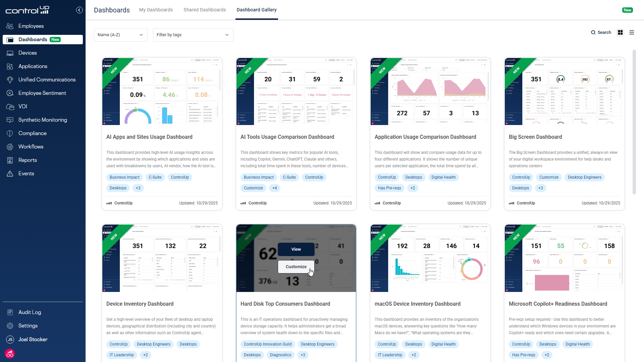
Task: Open the Applications section
Action: (33, 66)
